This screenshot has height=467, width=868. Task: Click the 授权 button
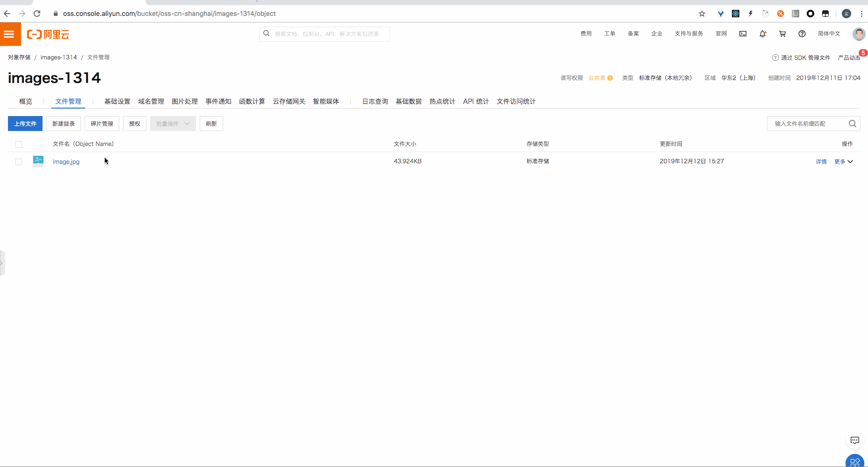click(135, 124)
